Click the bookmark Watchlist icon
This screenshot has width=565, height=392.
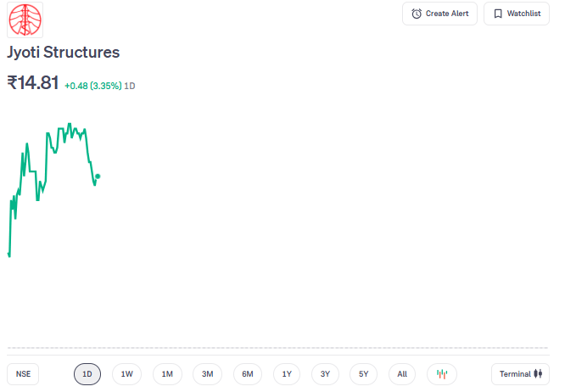click(x=498, y=14)
